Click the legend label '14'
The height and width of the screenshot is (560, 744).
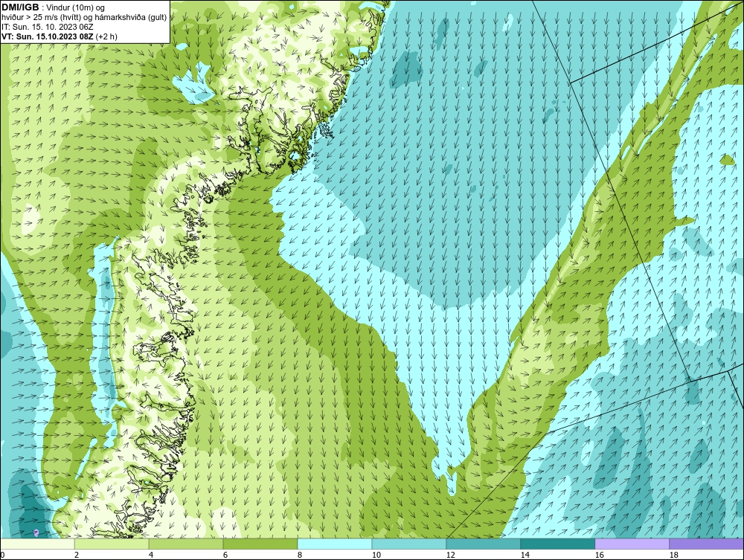point(525,556)
